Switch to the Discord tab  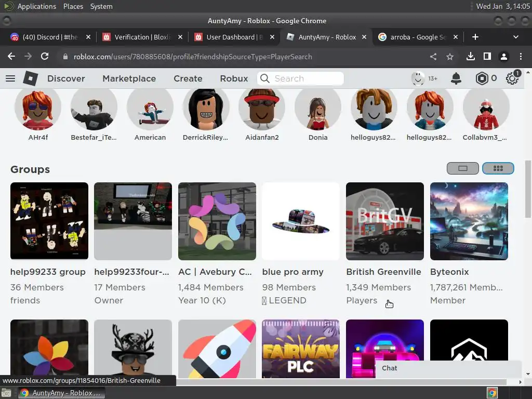[50, 37]
